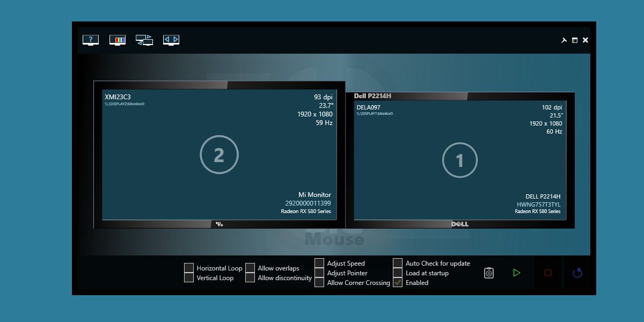Screen dimensions: 644x322
Task: Click the green play start button
Action: (x=517, y=273)
